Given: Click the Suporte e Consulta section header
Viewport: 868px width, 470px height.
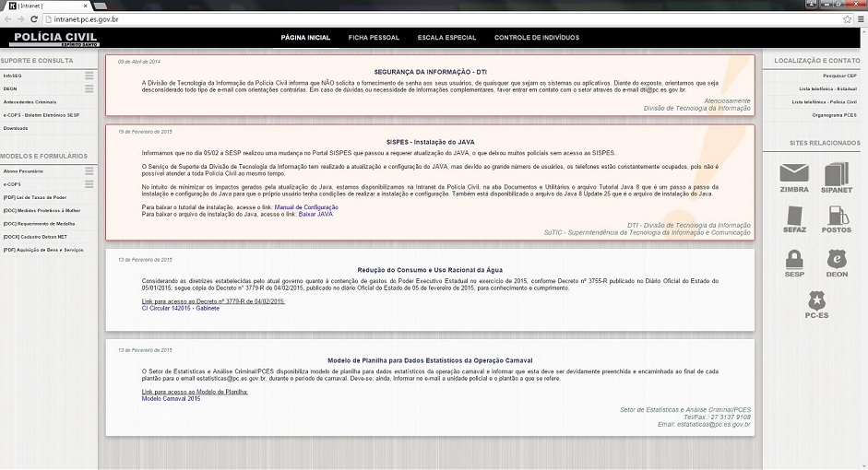Looking at the screenshot, I should click(37, 61).
